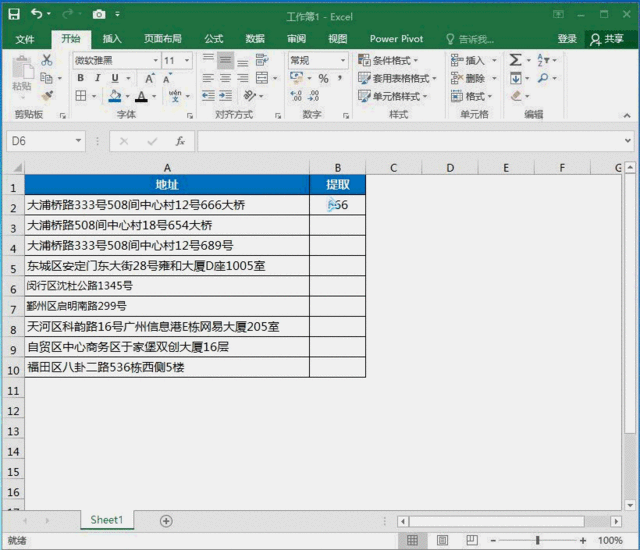The height and width of the screenshot is (550, 640).
Task: Switch to the 插入 Insert tab
Action: click(112, 39)
